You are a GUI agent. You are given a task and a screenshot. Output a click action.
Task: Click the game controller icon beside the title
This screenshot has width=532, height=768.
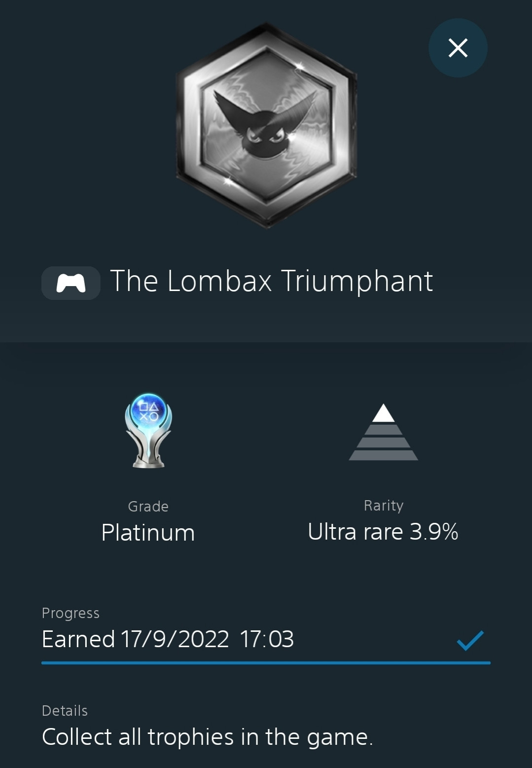tap(71, 283)
